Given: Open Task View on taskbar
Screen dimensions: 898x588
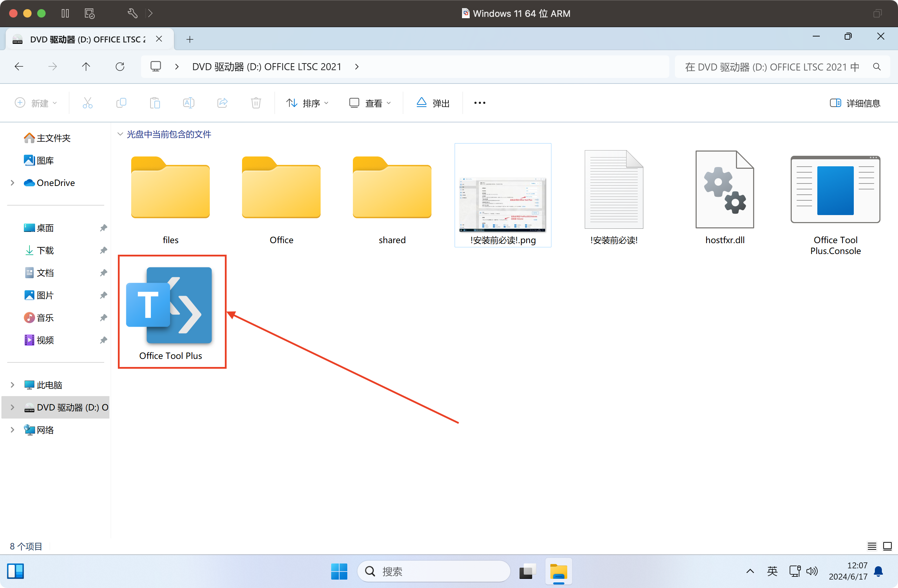Looking at the screenshot, I should pos(527,572).
